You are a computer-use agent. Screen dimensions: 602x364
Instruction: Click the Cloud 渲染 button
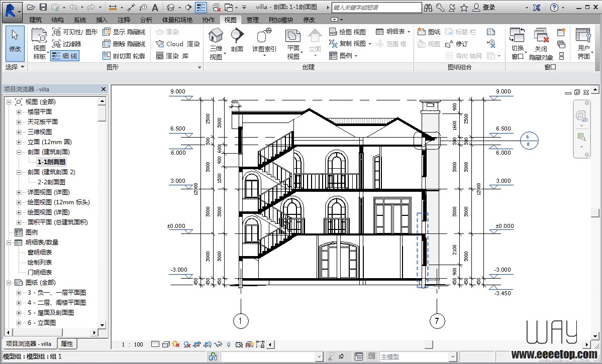pyautogui.click(x=178, y=44)
